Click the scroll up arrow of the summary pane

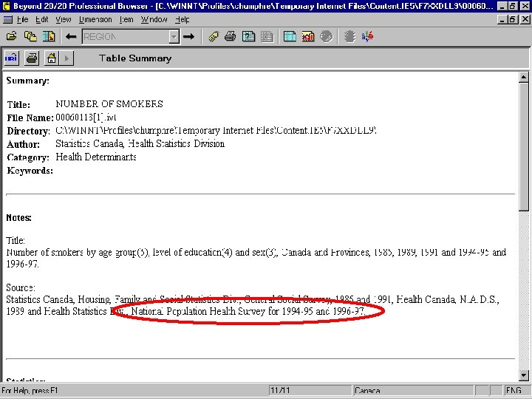pos(524,77)
